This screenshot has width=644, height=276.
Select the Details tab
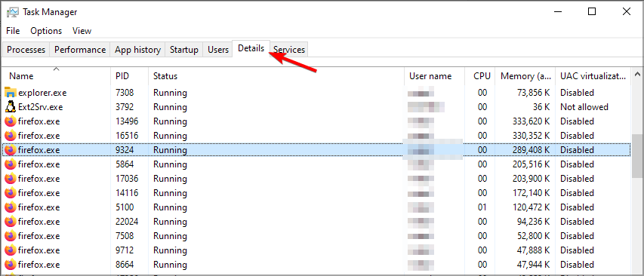(x=251, y=48)
